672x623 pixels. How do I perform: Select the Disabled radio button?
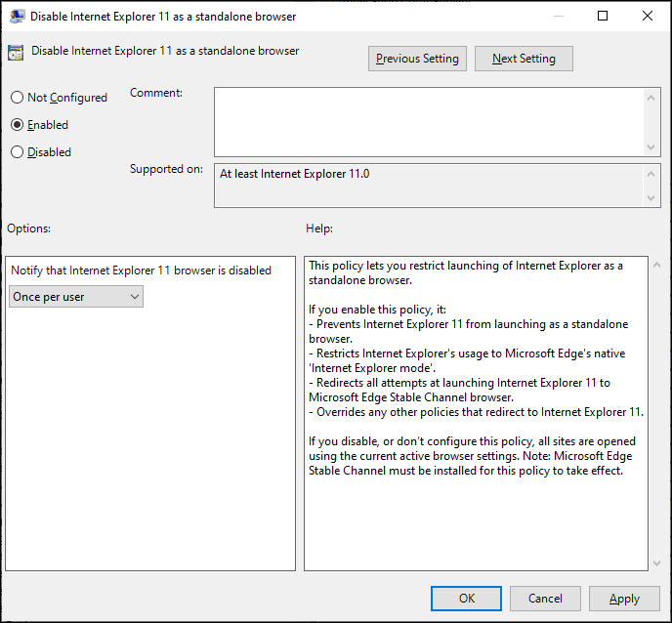(17, 152)
